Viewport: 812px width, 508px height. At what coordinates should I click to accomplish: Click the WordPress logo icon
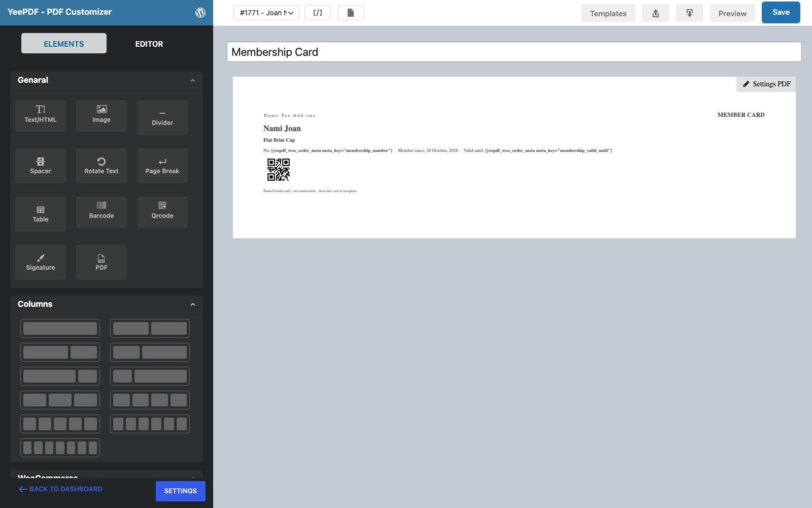(200, 13)
